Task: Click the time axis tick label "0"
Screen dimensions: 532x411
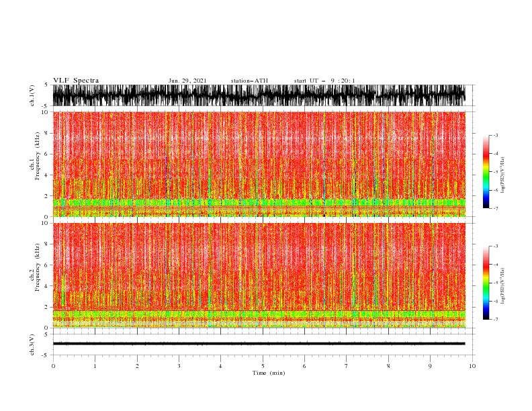Action: pyautogui.click(x=53, y=366)
